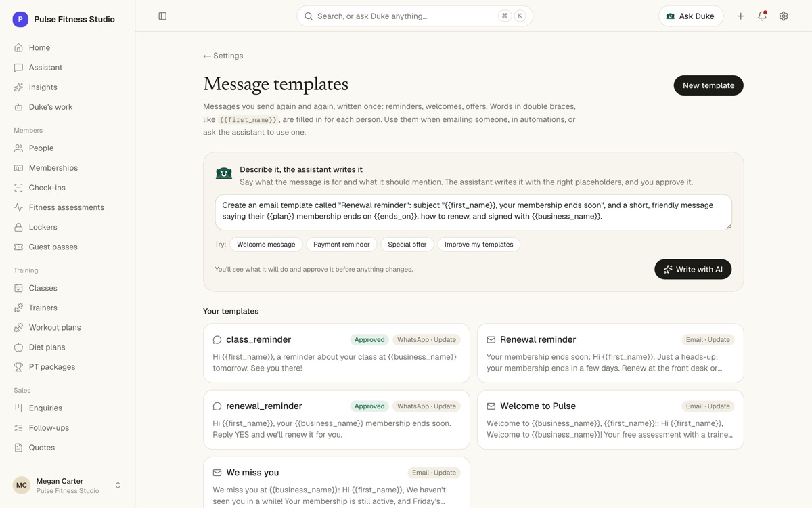Open the We miss you template
This screenshot has width=812, height=508.
[336, 482]
